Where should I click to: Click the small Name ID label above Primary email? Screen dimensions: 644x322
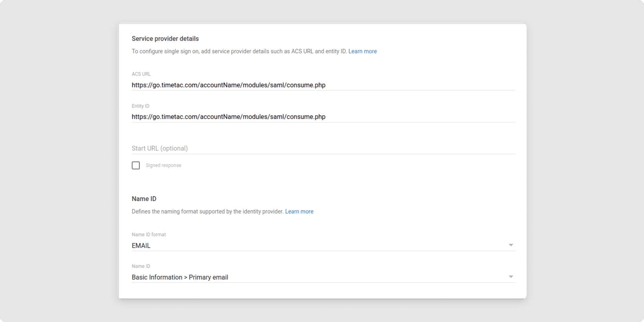[x=141, y=266]
